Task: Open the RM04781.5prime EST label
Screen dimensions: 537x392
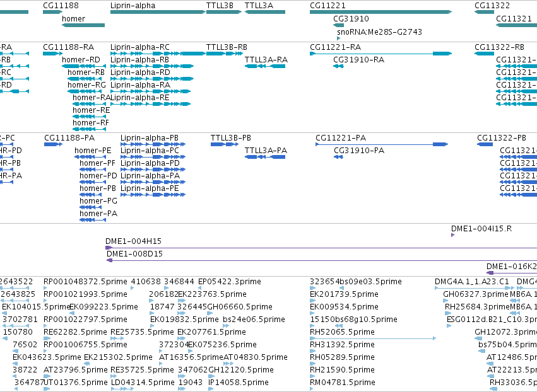Action: coord(343,383)
